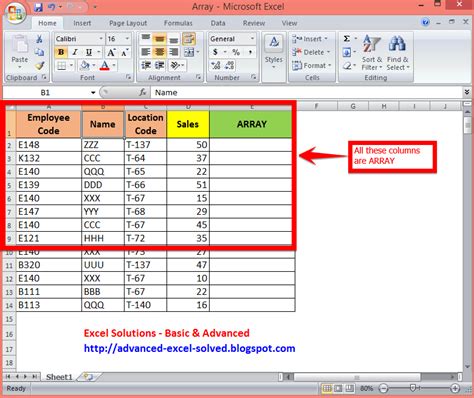
Task: Click the Format Painter brush icon
Action: (x=40, y=66)
